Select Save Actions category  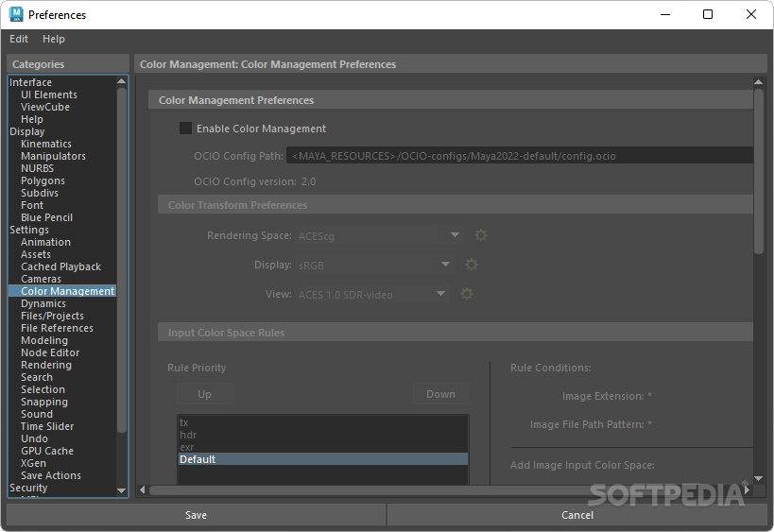[x=50, y=475]
